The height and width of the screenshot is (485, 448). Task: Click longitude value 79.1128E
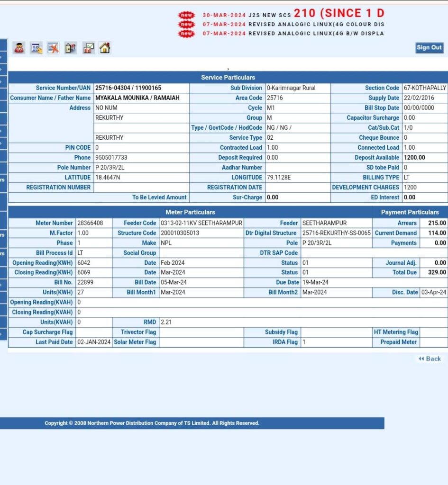tap(279, 177)
